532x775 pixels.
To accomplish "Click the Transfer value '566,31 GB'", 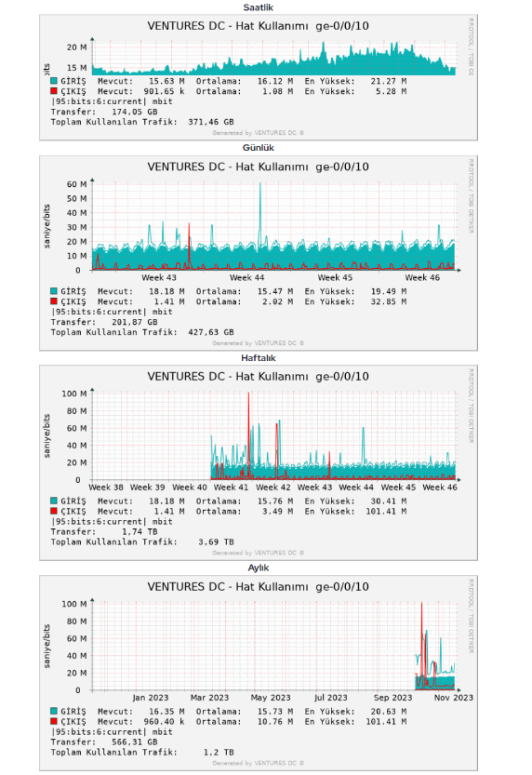I will (x=134, y=742).
